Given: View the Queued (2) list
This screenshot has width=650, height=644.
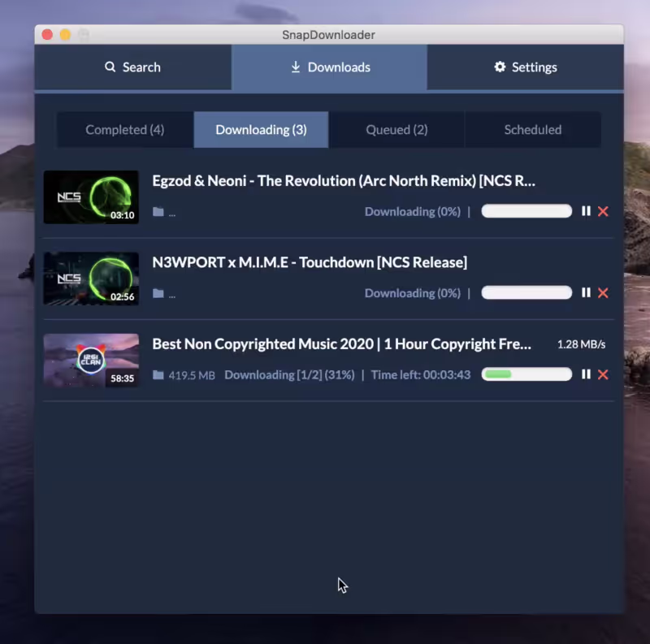Looking at the screenshot, I should coord(396,130).
